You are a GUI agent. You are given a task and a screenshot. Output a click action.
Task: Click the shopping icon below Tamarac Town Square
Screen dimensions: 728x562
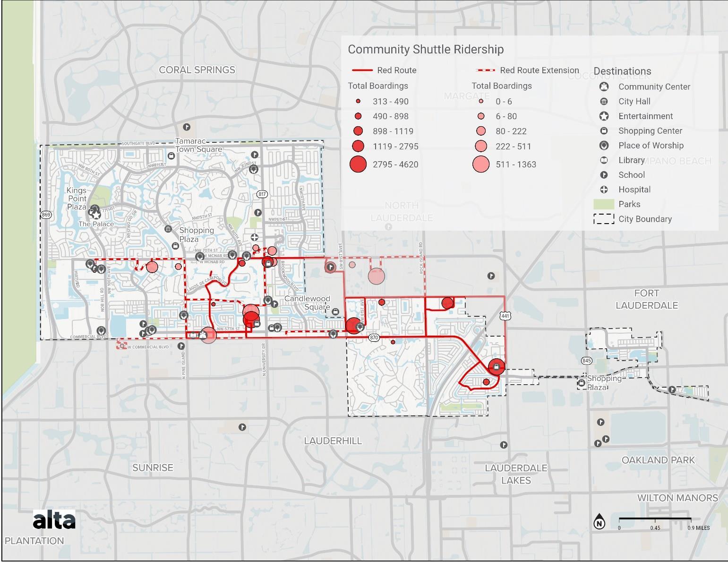(171, 156)
